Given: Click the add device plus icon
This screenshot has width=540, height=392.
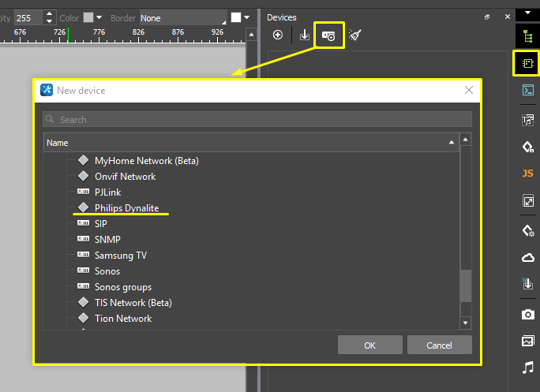Looking at the screenshot, I should [x=278, y=35].
